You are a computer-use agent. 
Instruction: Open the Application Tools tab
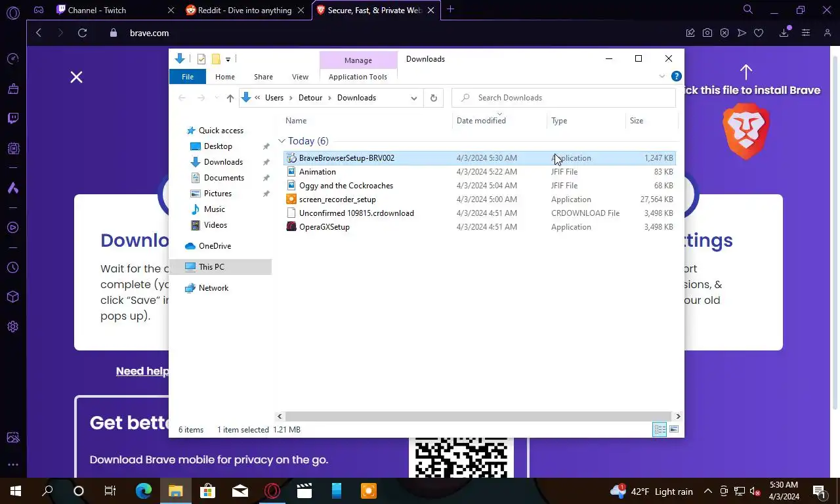coord(358,77)
